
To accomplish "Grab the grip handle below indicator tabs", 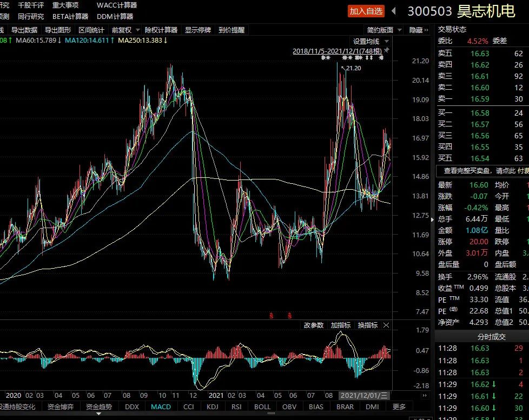I will [271, 413].
